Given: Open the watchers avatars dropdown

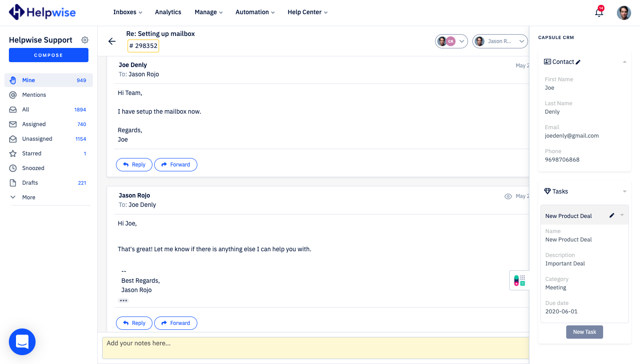Looking at the screenshot, I should [x=451, y=41].
